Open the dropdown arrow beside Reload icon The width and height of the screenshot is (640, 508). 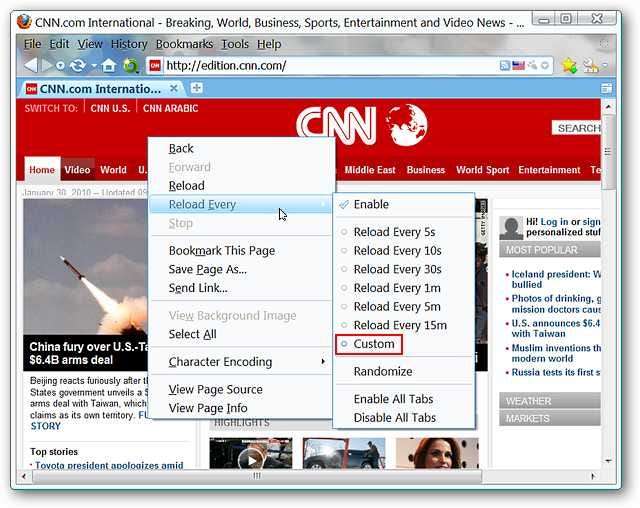(x=94, y=66)
